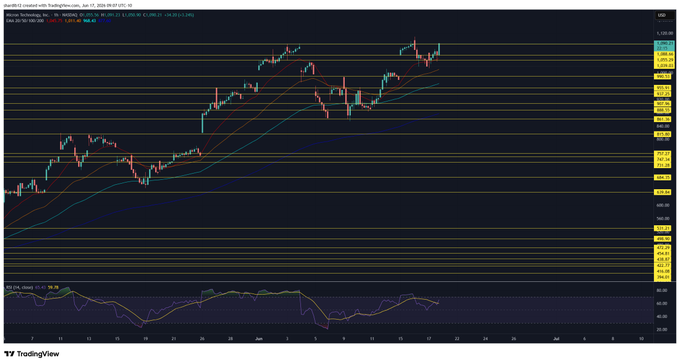
Task: Select the 531.21 horizontal line price label
Action: [x=663, y=228]
